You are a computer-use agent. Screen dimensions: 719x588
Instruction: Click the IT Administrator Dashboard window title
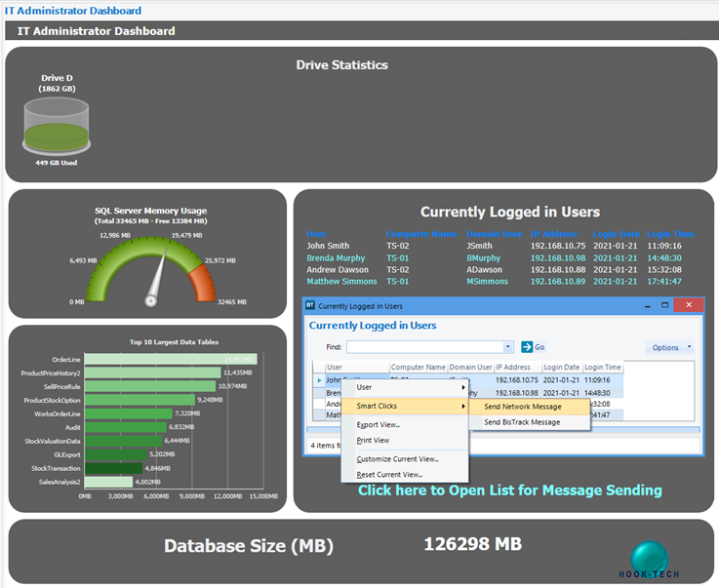(73, 11)
